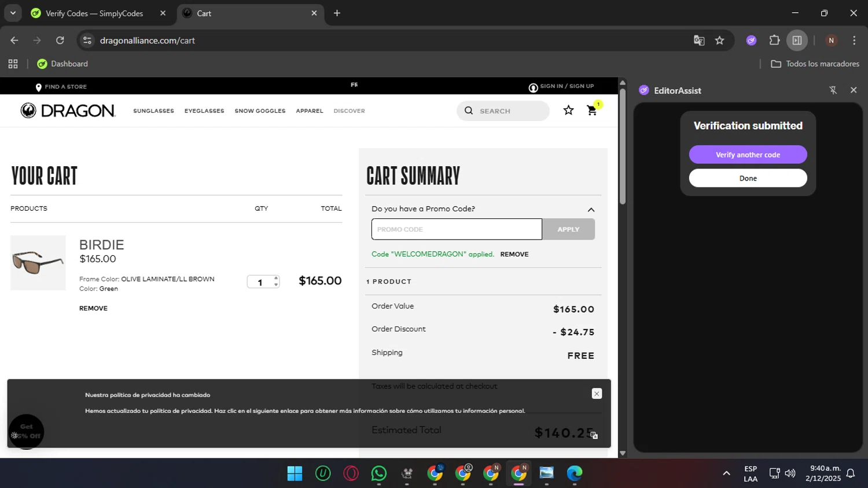The width and height of the screenshot is (868, 488).
Task: Click the quantity number field
Action: coord(260,282)
